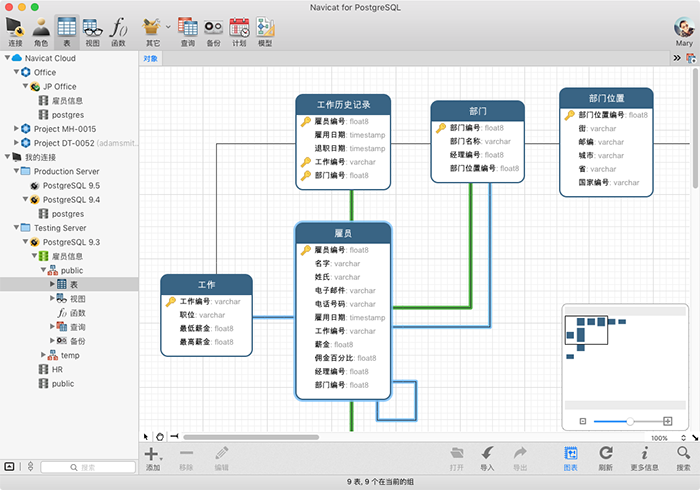Click the 薪金 field in 雇员 table
This screenshot has width=700, height=490.
click(x=334, y=345)
